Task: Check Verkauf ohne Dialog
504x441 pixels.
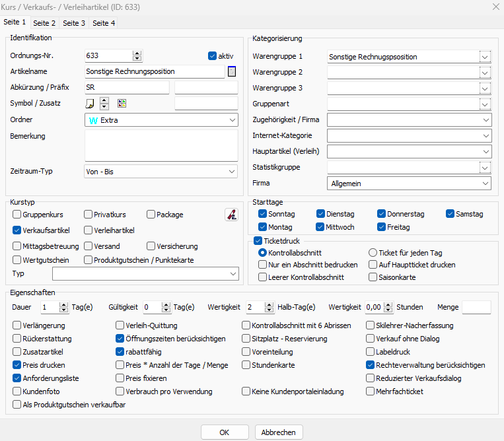Action: click(x=371, y=339)
